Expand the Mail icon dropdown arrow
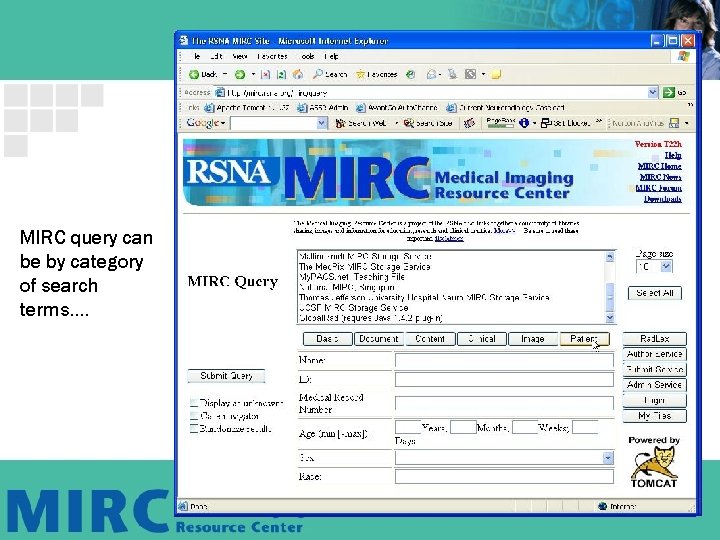 pos(440,74)
